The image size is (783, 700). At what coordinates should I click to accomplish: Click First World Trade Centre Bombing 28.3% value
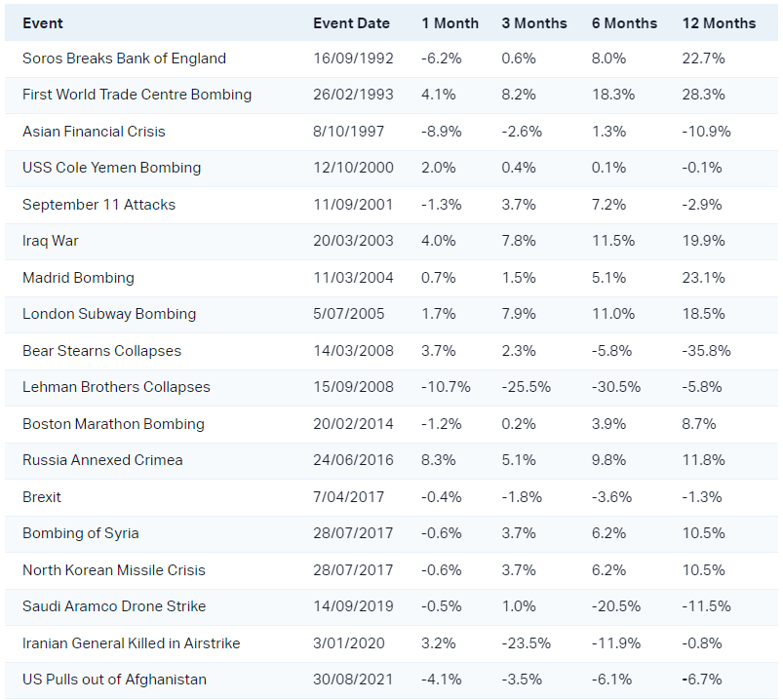(x=704, y=95)
